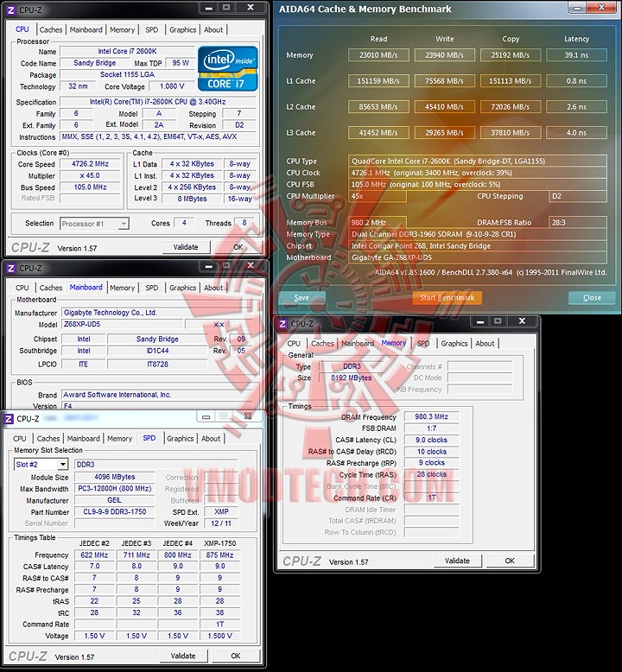
Task: Click the Multiplier field x 45.0
Action: click(90, 175)
